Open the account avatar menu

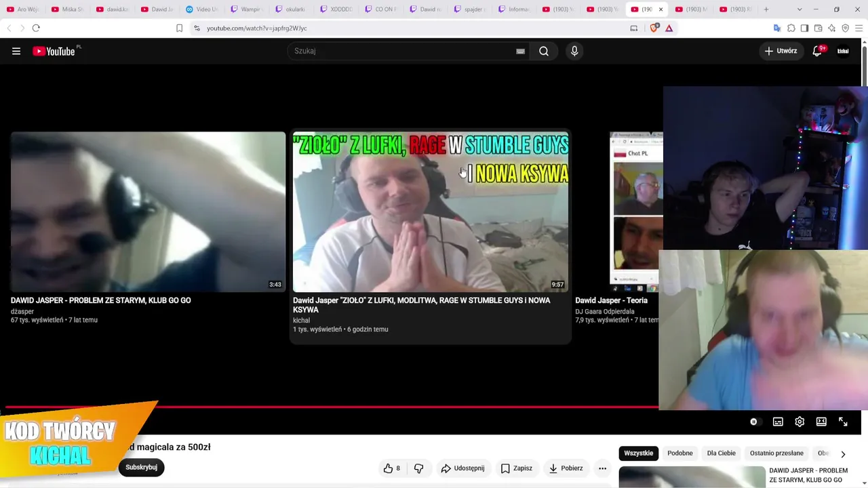[x=843, y=51]
